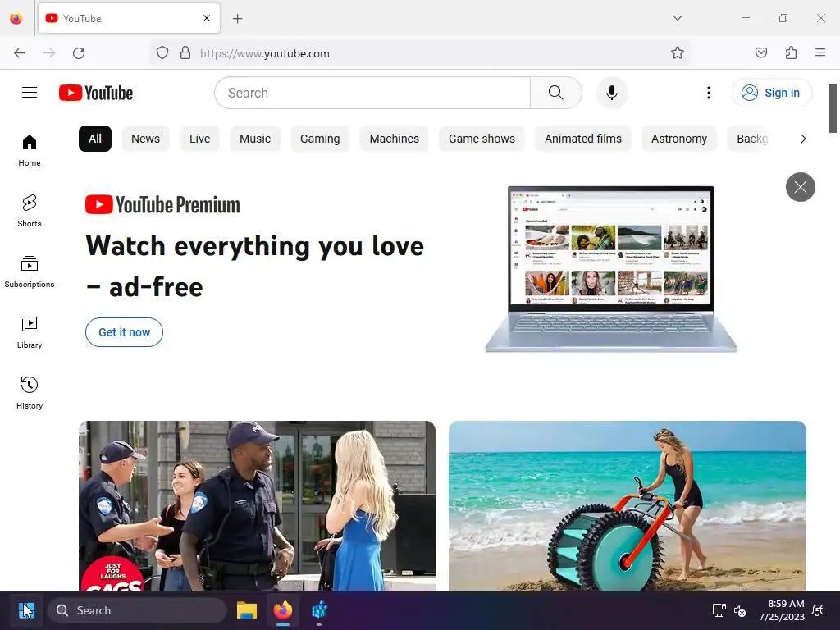Save to Pocket icon

pos(760,52)
